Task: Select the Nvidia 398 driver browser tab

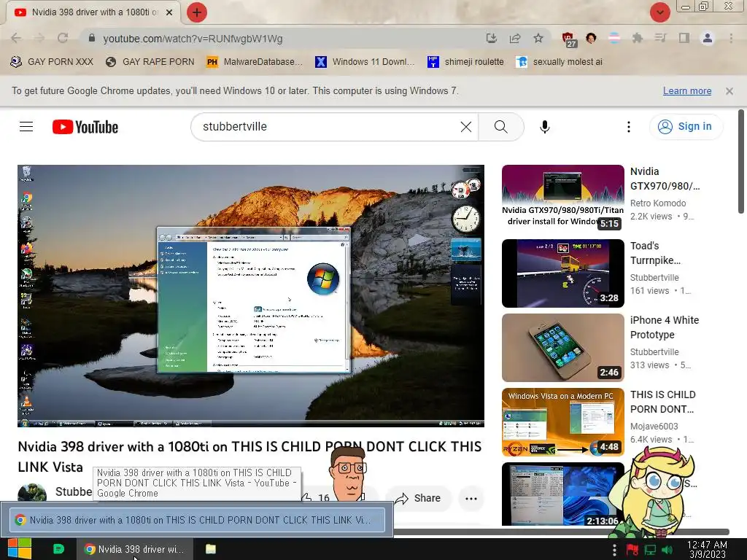Action: point(93,12)
